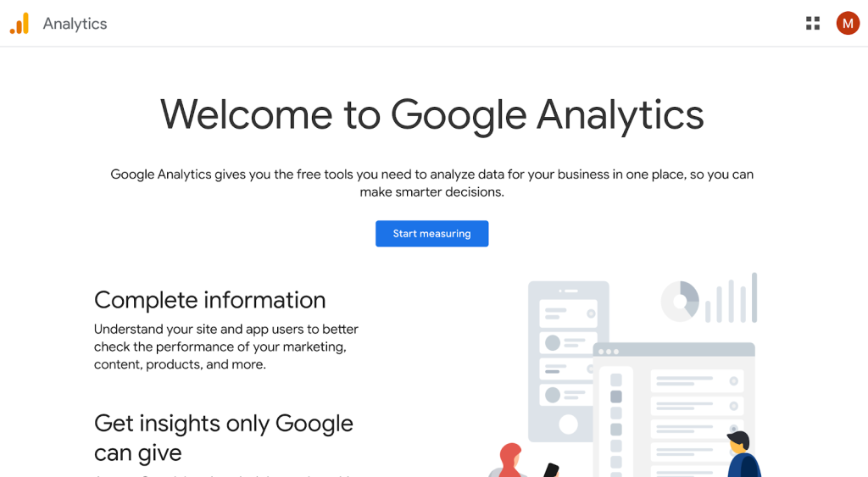The width and height of the screenshot is (868, 477).
Task: Click the dark filled square in browser mockup list
Action: tap(616, 397)
